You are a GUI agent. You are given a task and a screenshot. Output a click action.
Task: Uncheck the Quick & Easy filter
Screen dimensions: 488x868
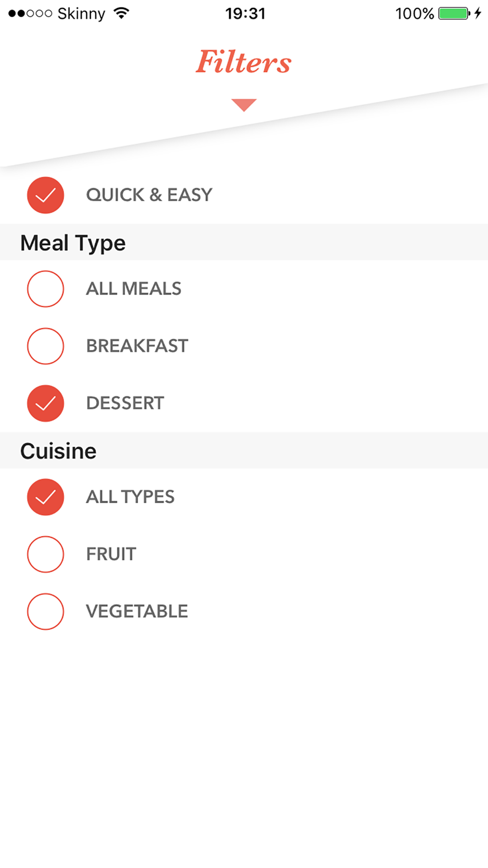(45, 195)
